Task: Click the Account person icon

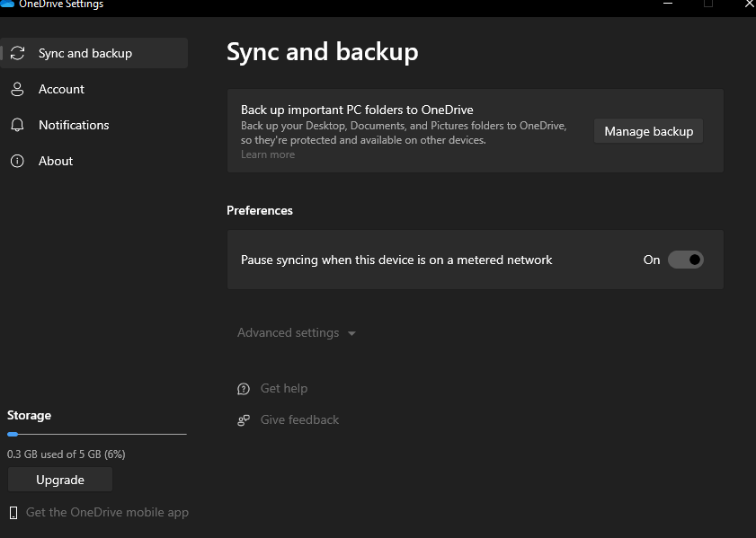Action: 17,90
